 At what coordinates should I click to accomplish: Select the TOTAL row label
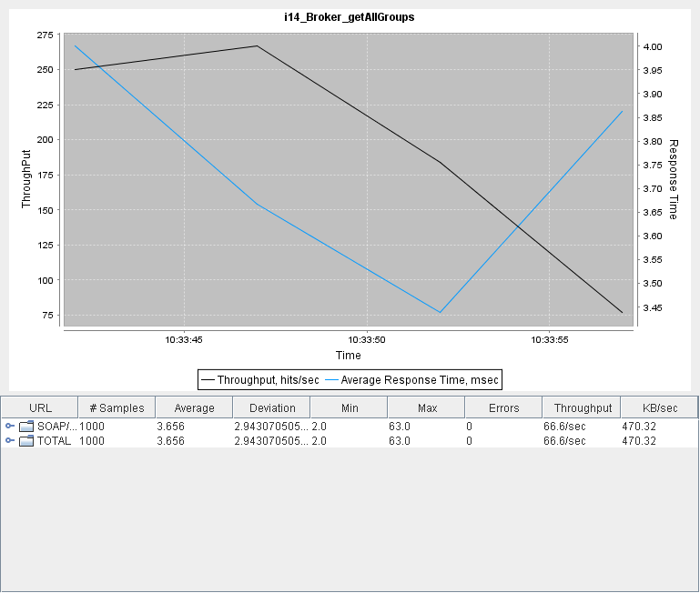54,441
